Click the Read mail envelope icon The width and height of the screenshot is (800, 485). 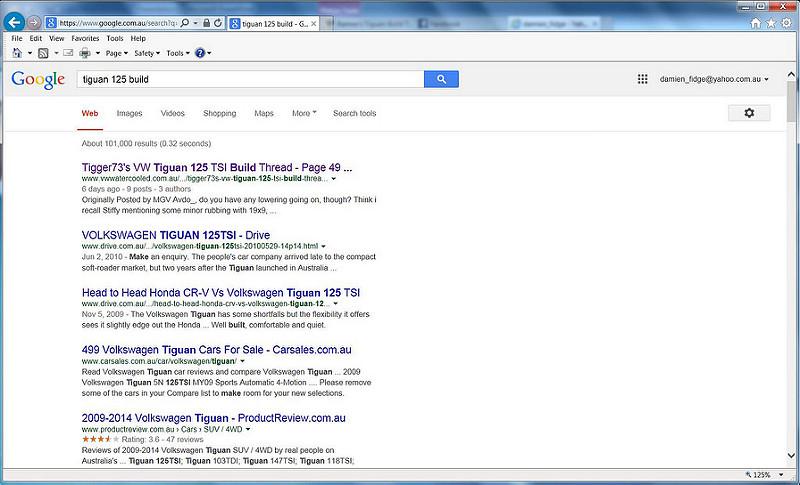click(x=68, y=53)
